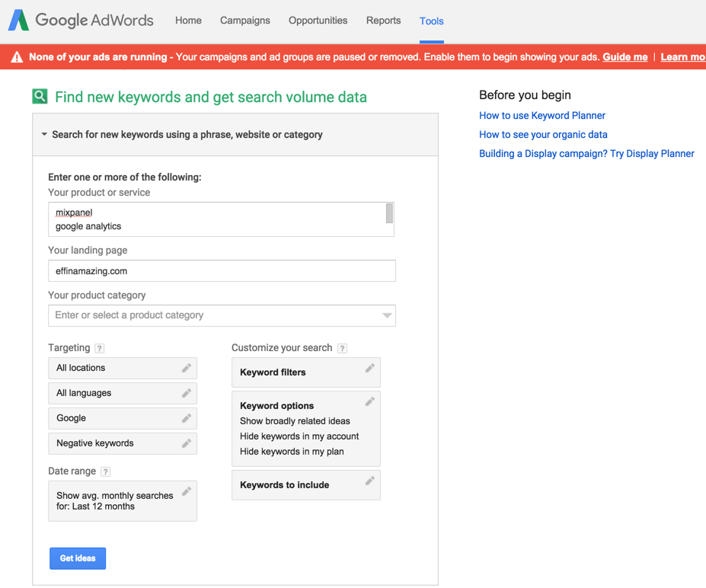Click the 'None of your ads are running' text
This screenshot has width=706, height=588.
coord(97,57)
